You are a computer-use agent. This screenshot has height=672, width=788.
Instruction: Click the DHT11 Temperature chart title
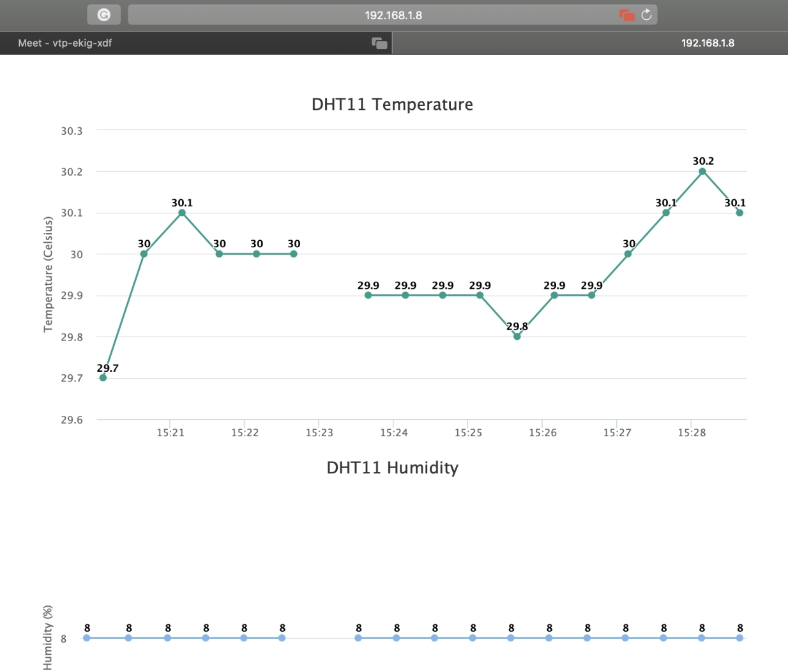click(x=393, y=104)
